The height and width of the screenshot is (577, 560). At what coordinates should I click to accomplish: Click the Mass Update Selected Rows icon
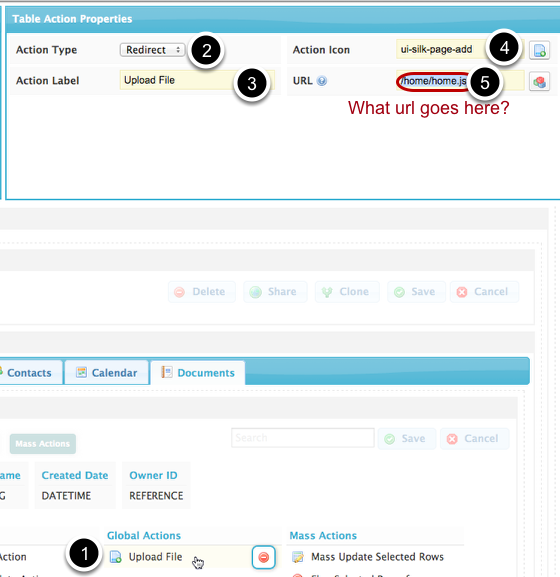(x=298, y=557)
